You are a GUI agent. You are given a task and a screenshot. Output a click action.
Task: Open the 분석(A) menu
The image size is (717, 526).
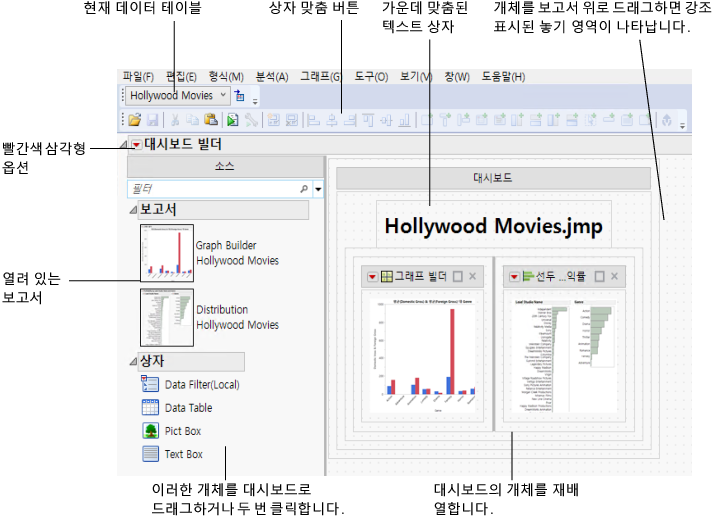(x=272, y=76)
